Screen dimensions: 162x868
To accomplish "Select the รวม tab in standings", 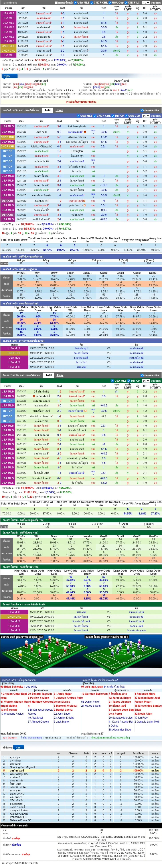I will coord(19,747).
